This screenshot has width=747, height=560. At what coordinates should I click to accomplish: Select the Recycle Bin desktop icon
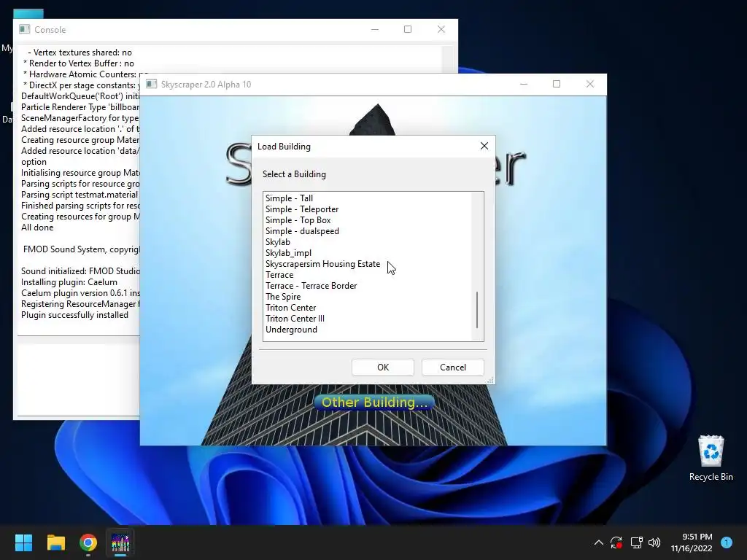(711, 458)
